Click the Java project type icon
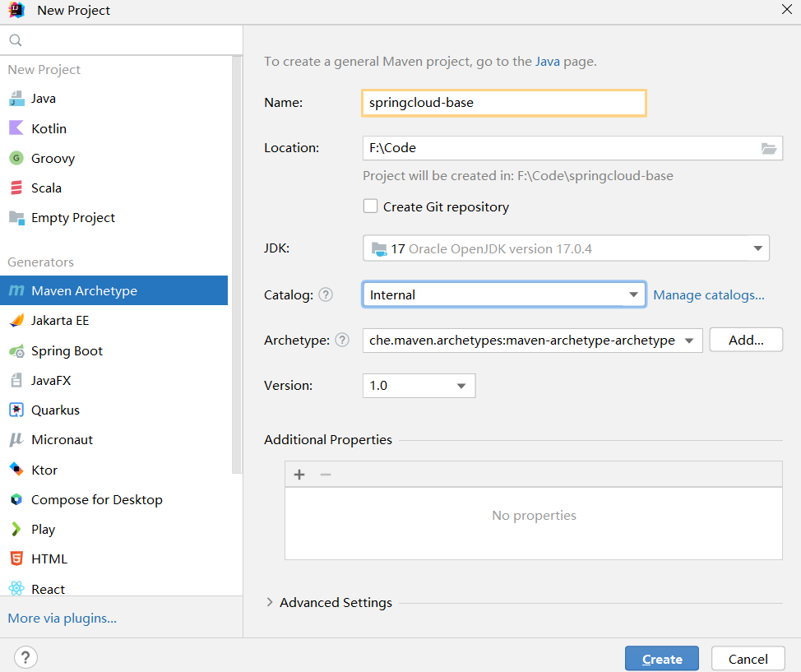 [x=16, y=99]
